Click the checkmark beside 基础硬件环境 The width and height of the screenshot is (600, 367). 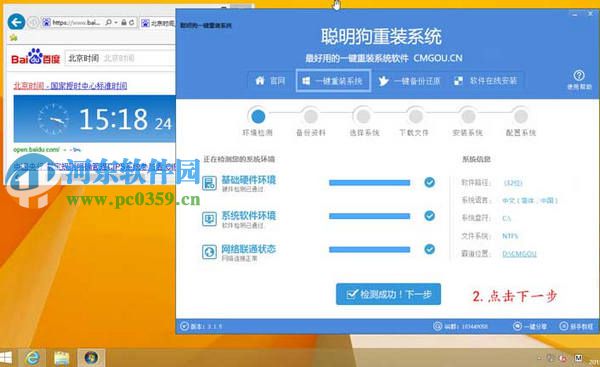coord(430,183)
